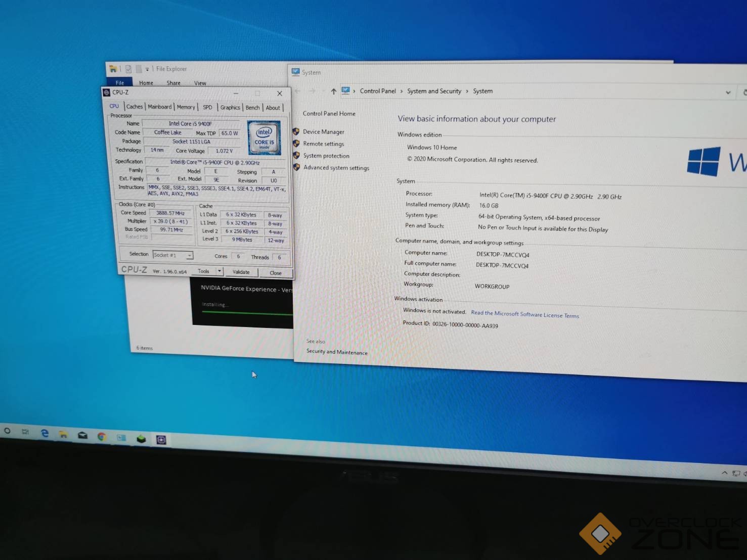This screenshot has width=747, height=560.
Task: Open File Explorer from the taskbar
Action: coord(63,434)
